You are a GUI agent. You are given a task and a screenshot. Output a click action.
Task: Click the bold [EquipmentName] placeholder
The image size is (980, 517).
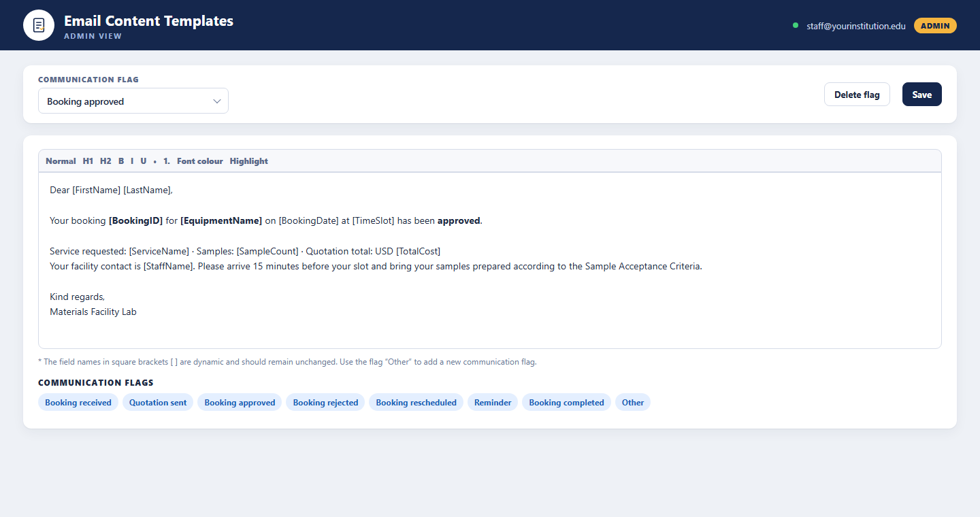(221, 220)
